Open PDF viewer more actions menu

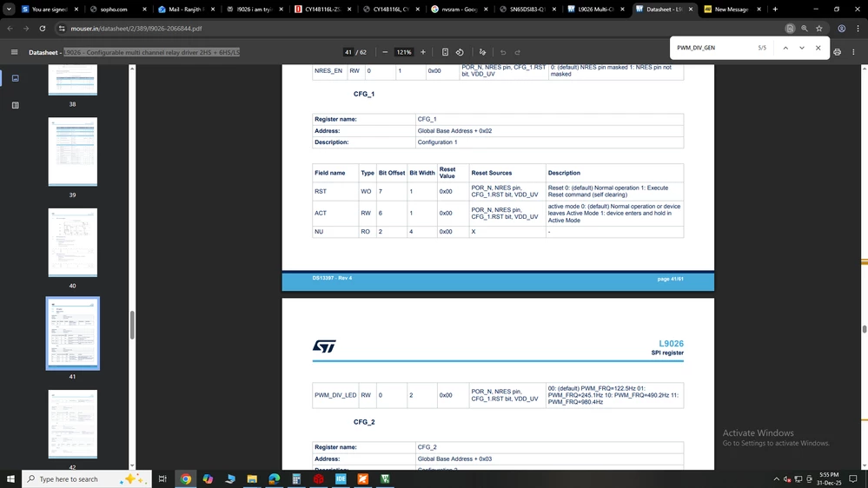click(853, 52)
